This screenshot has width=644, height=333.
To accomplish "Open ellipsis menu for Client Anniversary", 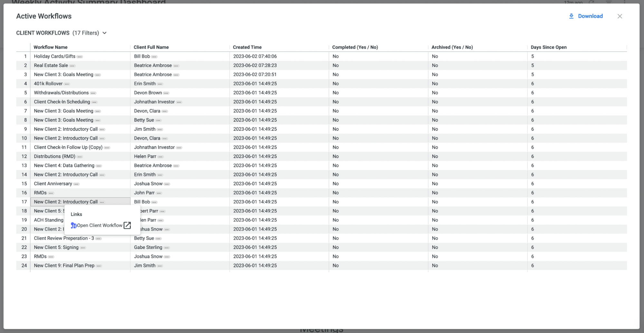I will pyautogui.click(x=76, y=184).
